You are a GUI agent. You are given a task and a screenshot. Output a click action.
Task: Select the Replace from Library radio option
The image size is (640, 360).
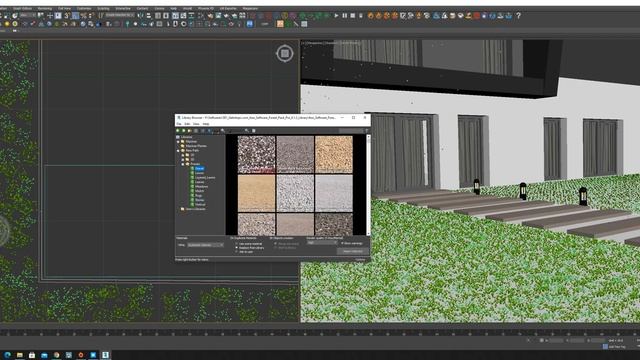click(x=236, y=248)
